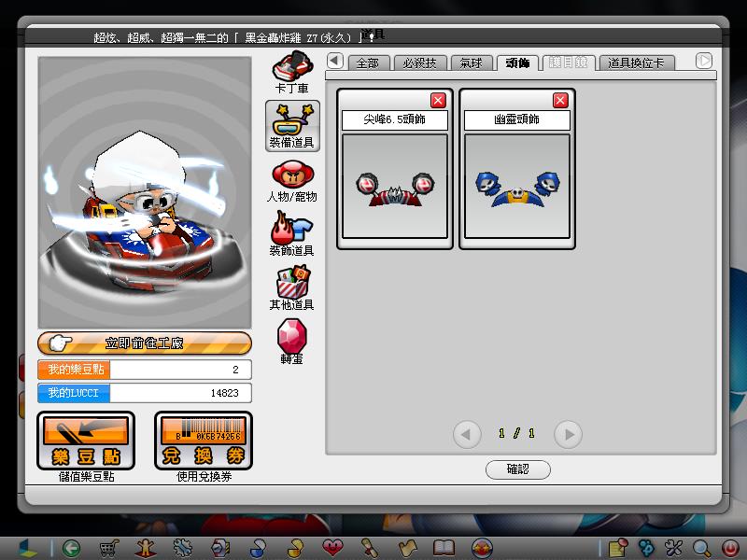747x560 pixels.
Task: Switch to the 道具換位卡 tab
Action: pyautogui.click(x=636, y=63)
